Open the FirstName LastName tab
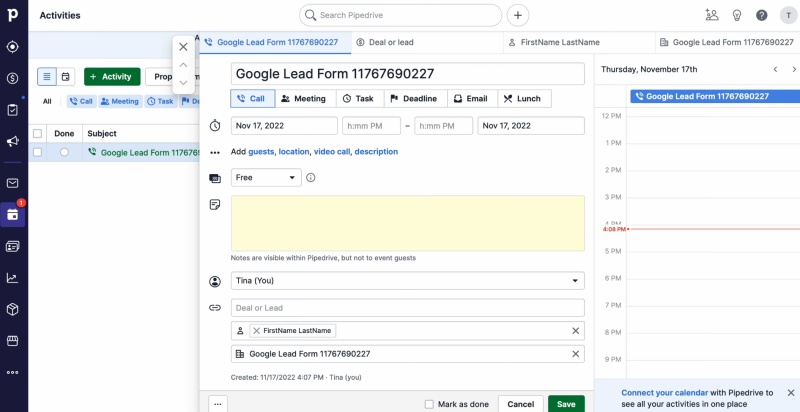 [x=579, y=42]
